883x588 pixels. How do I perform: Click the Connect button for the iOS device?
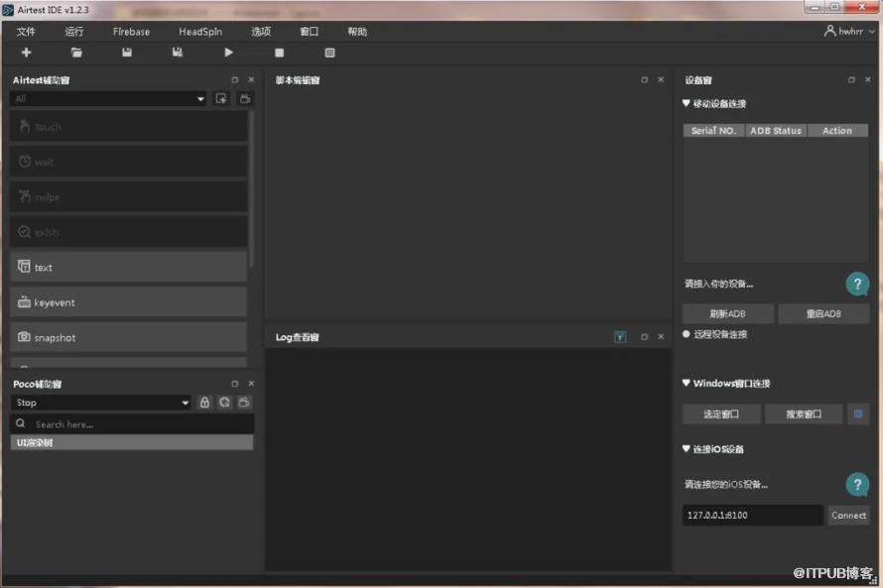[x=848, y=515]
